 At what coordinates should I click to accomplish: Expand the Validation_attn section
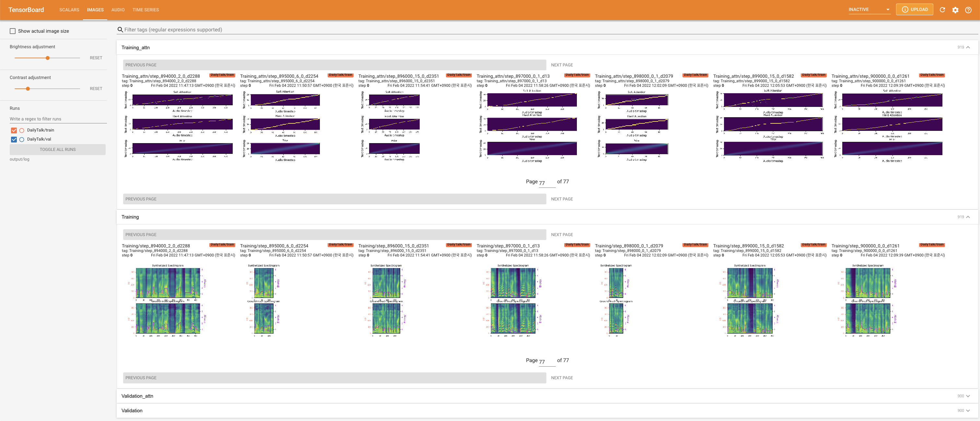pyautogui.click(x=968, y=396)
